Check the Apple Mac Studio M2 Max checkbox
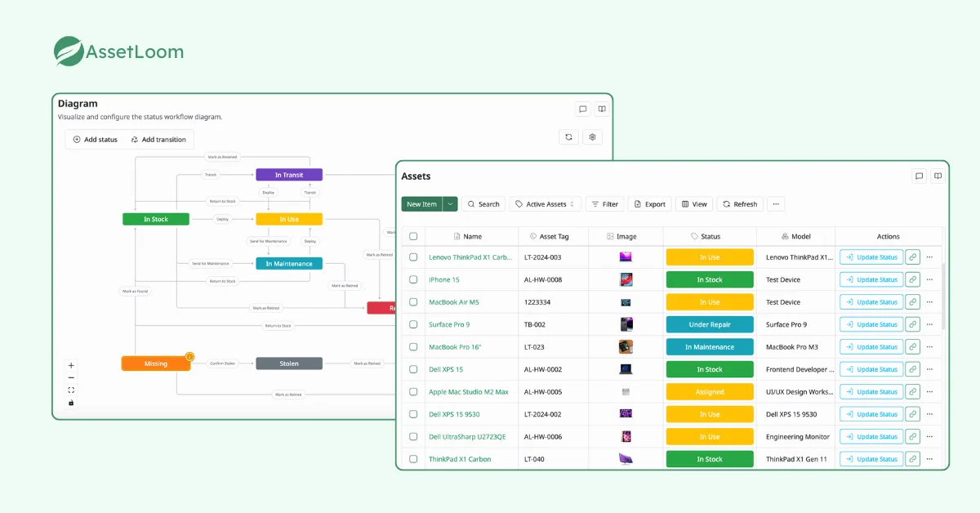 [x=413, y=392]
